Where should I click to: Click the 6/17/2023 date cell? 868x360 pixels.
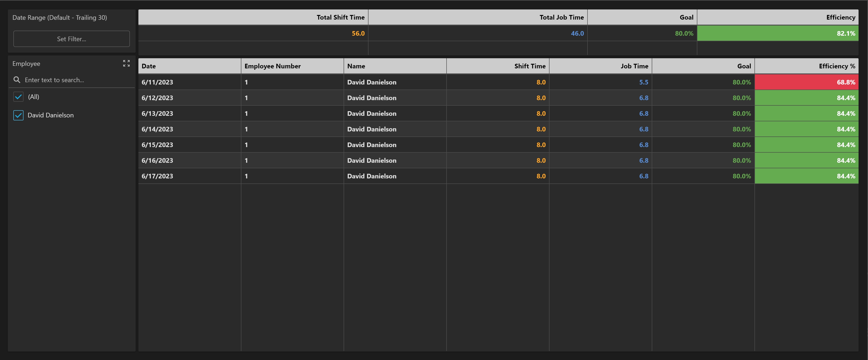(x=157, y=176)
